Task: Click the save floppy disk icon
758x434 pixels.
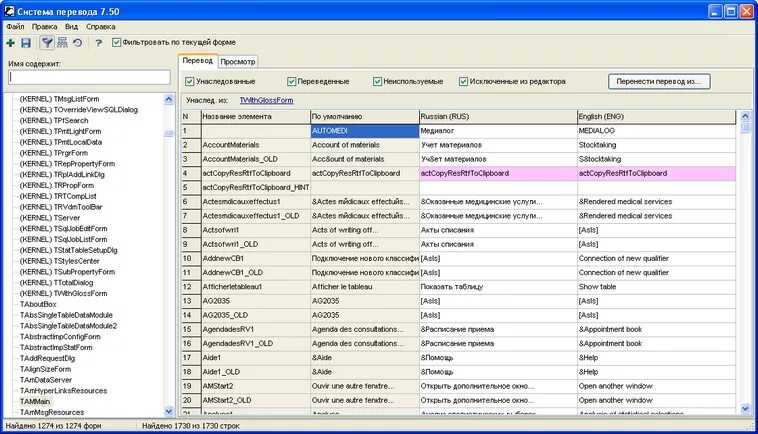Action: (x=26, y=43)
